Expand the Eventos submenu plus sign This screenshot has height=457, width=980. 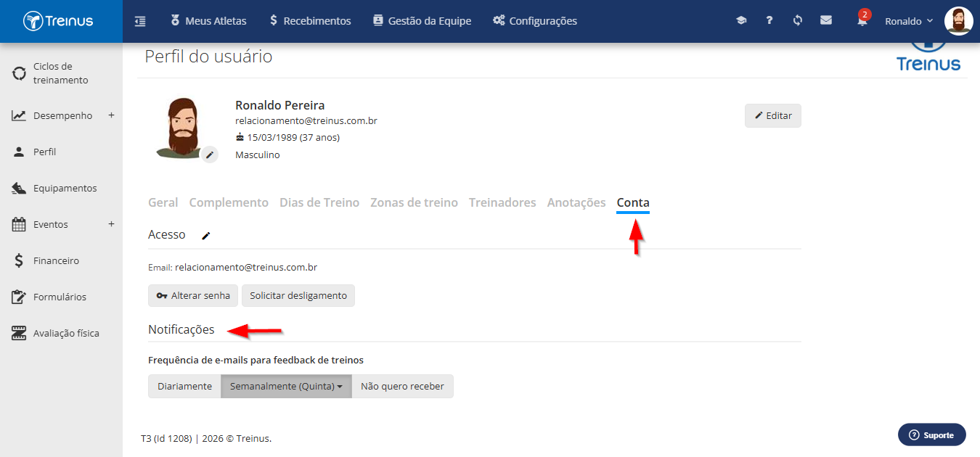coord(111,223)
